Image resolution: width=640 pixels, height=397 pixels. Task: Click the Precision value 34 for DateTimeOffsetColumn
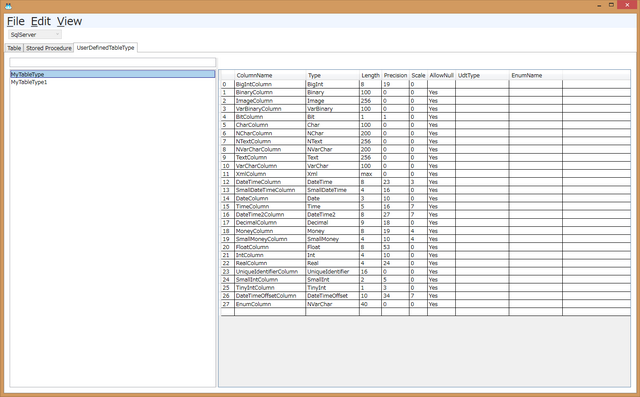point(395,296)
